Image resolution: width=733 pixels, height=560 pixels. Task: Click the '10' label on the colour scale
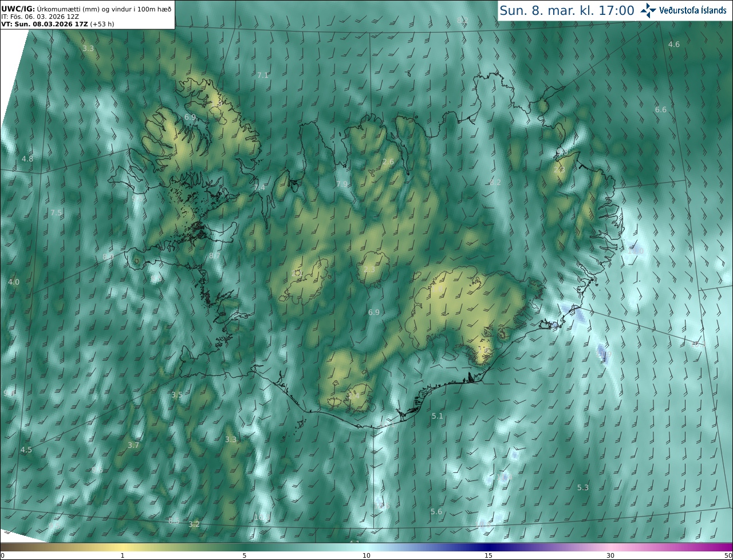366,555
